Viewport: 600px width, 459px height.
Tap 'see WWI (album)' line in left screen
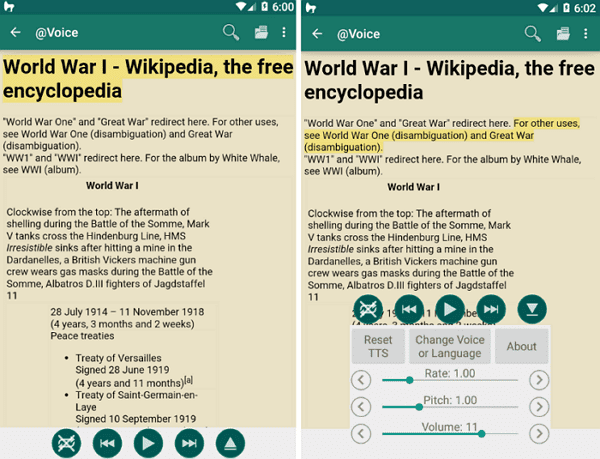pyautogui.click(x=42, y=170)
